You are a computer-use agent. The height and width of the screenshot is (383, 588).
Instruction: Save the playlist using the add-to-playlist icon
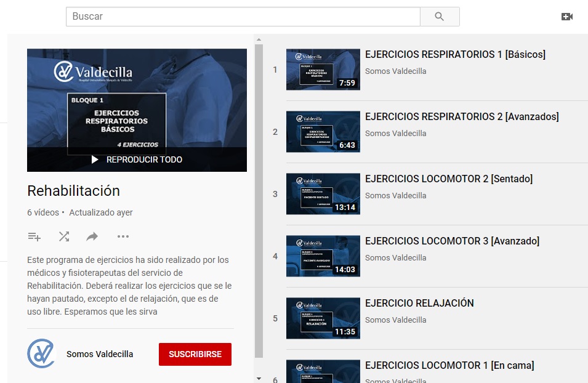click(x=34, y=236)
